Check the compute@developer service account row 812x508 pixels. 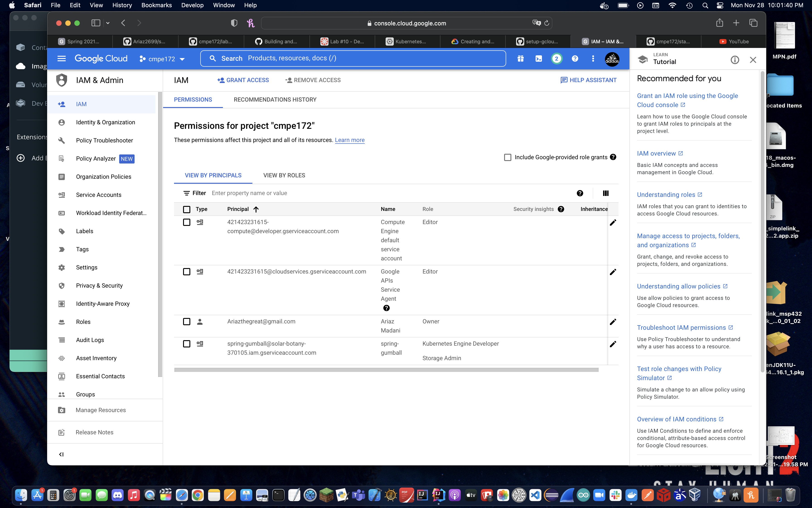pos(186,222)
